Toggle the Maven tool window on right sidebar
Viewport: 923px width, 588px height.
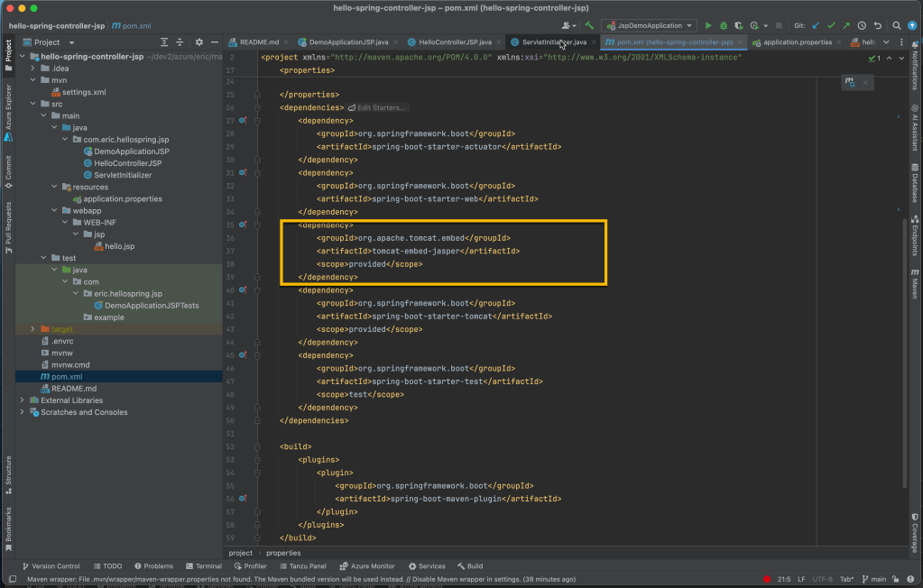pyautogui.click(x=914, y=284)
